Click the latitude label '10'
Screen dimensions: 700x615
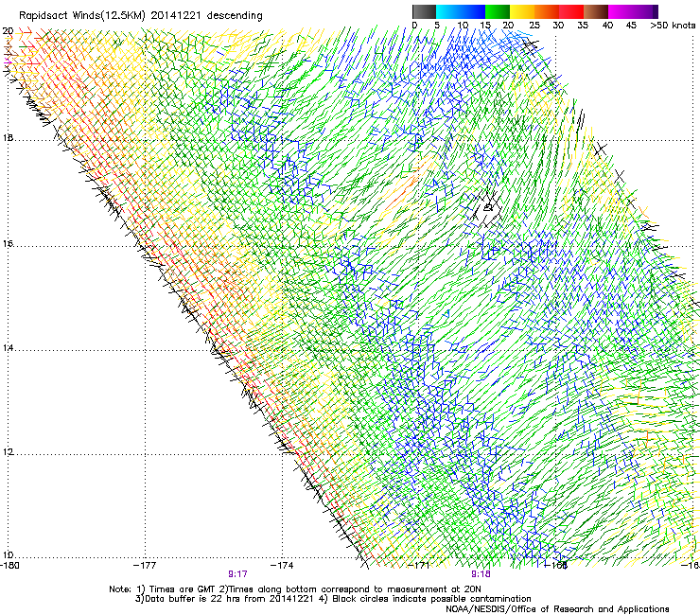pos(8,555)
